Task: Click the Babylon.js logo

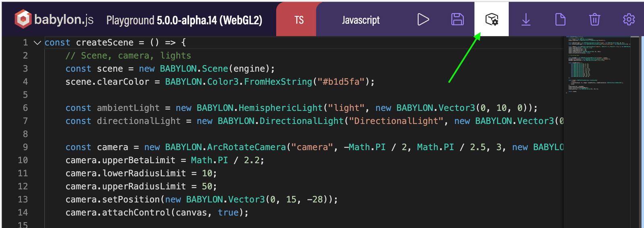Action: tap(54, 19)
